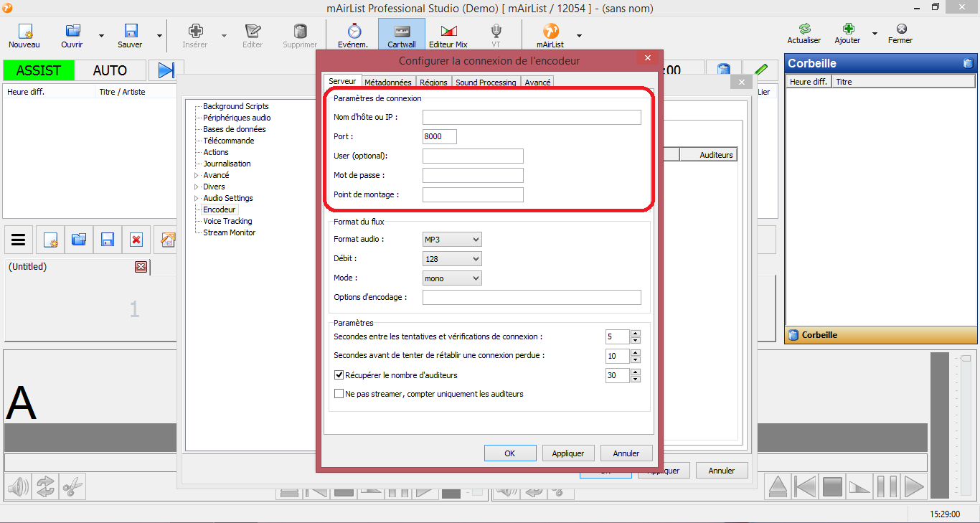Enable Ne pas streamer checkbox
Image resolution: width=980 pixels, height=523 pixels.
(x=339, y=394)
